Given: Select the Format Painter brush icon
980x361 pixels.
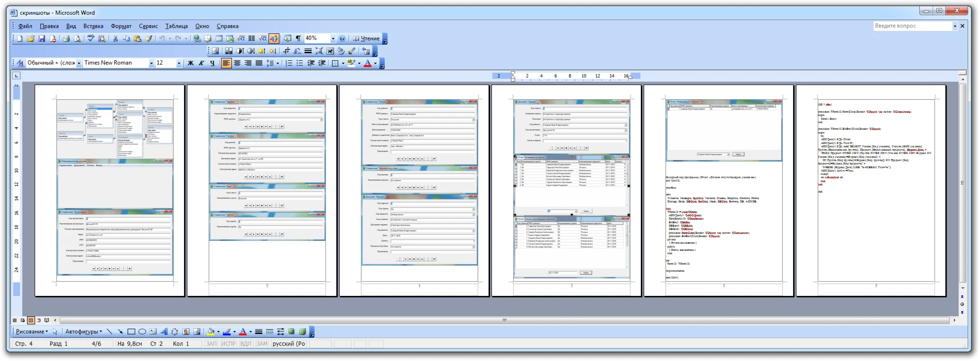Looking at the screenshot, I should tap(149, 38).
